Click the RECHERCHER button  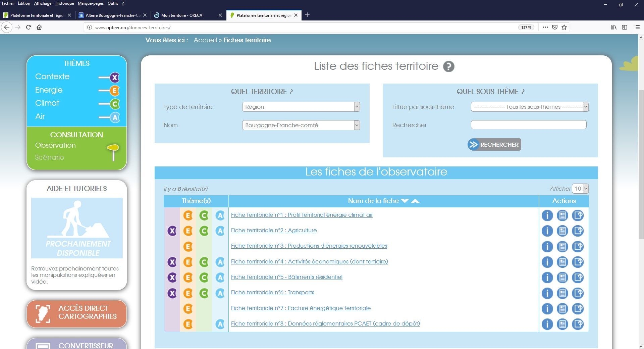[x=494, y=145]
